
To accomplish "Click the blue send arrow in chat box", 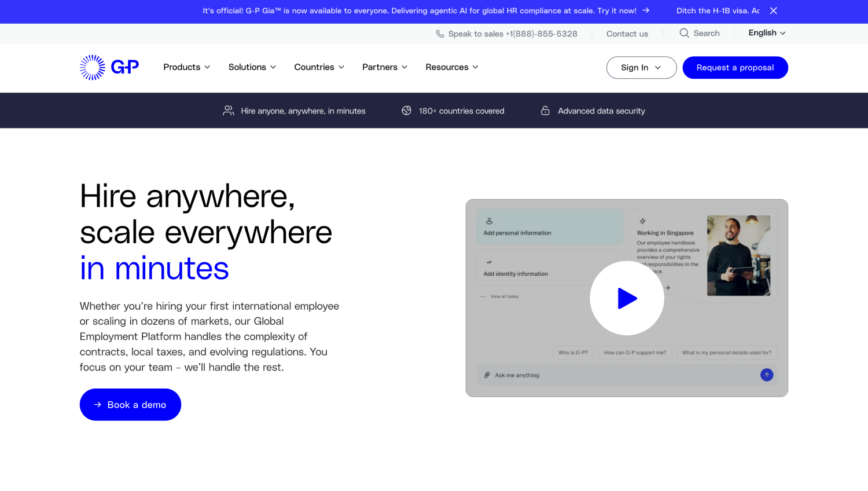I will [767, 375].
